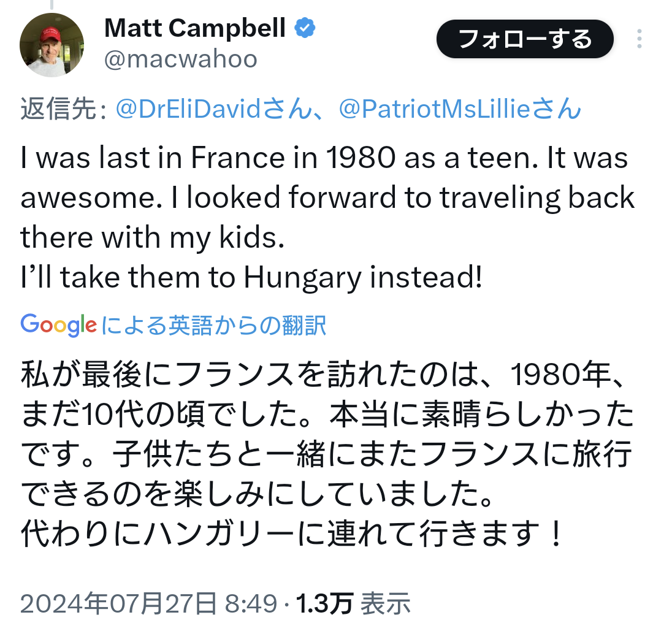The width and height of the screenshot is (672, 631).
Task: Click the final line 代わりにハンガリーに連れて行きます
Action: point(291,535)
